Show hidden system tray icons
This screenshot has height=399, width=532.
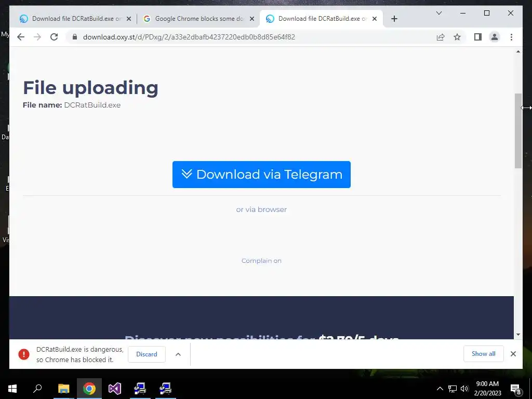click(x=440, y=389)
